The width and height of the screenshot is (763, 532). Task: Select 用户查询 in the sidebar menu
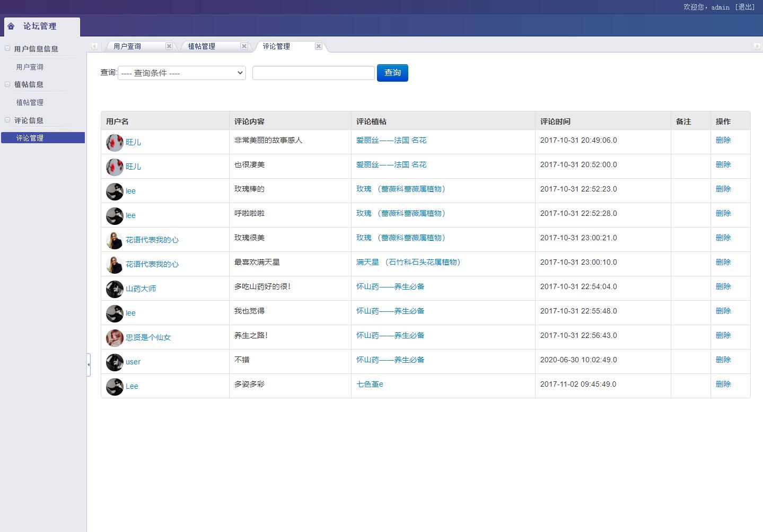click(29, 66)
